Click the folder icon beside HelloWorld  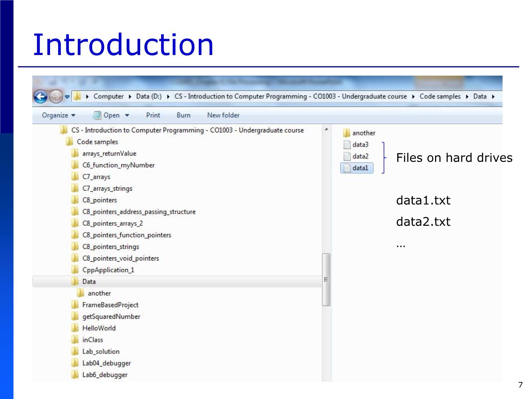point(75,328)
